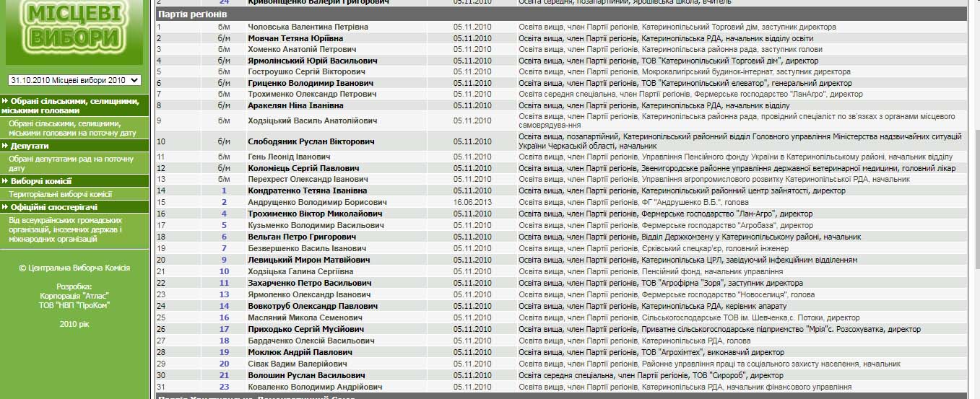
Task: Select name Аракелян Ніна Іванівна
Action: (x=296, y=105)
